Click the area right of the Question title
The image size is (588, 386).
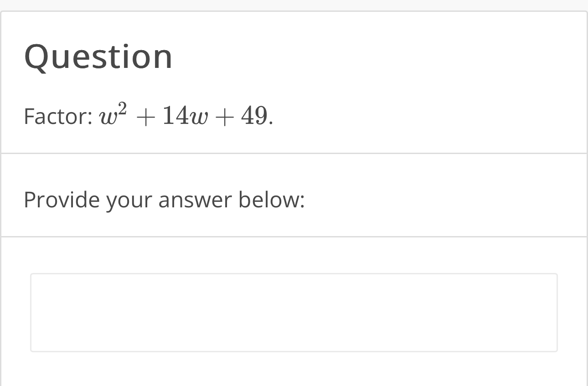tap(319, 56)
